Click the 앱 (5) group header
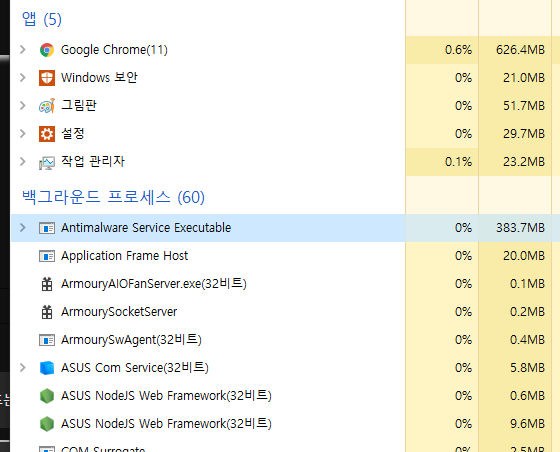Screen dimensions: 560x452 pos(42,19)
